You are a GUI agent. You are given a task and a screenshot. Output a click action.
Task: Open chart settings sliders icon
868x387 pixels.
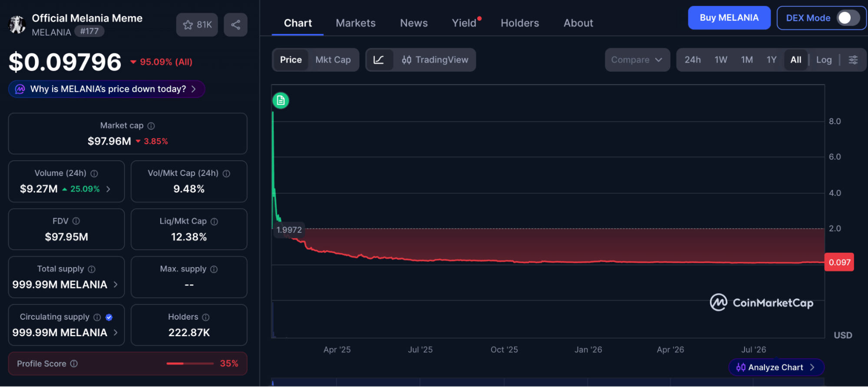pos(853,60)
